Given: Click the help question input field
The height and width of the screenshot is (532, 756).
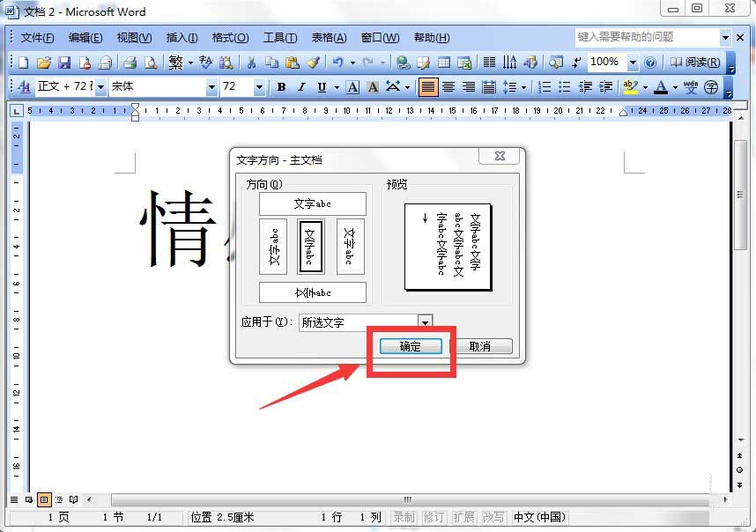Looking at the screenshot, I should (647, 37).
